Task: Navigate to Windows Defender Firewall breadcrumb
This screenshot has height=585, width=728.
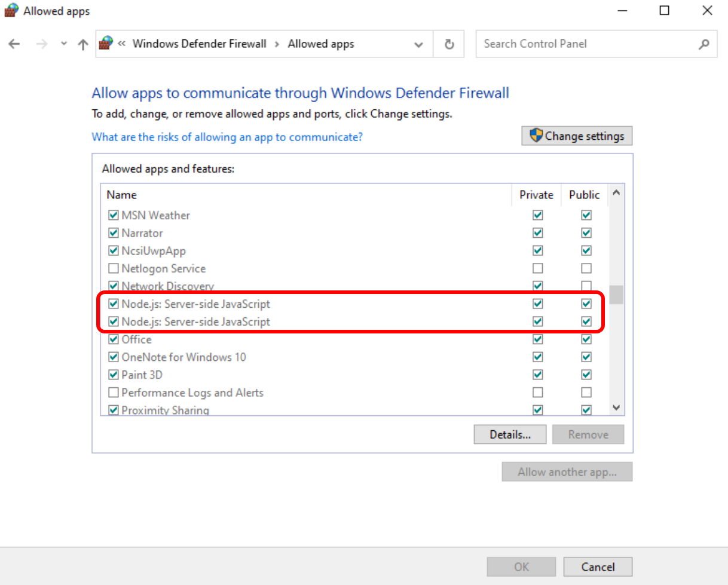Action: click(x=200, y=44)
